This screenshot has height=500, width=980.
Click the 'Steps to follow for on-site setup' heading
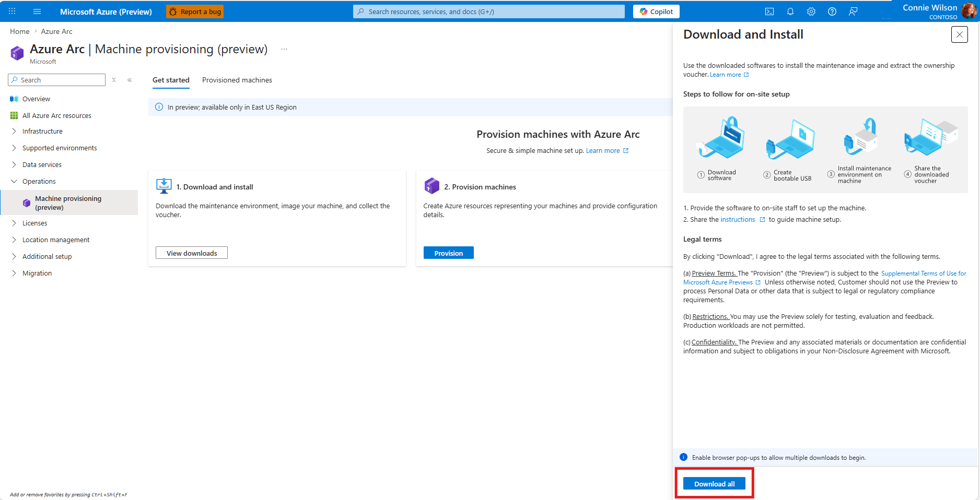point(737,94)
